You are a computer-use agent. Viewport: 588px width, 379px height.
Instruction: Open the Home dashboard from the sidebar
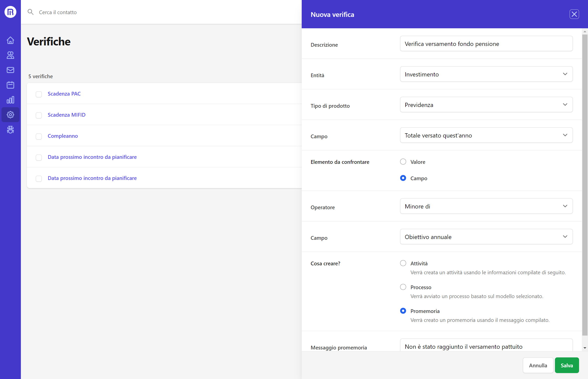coord(10,40)
